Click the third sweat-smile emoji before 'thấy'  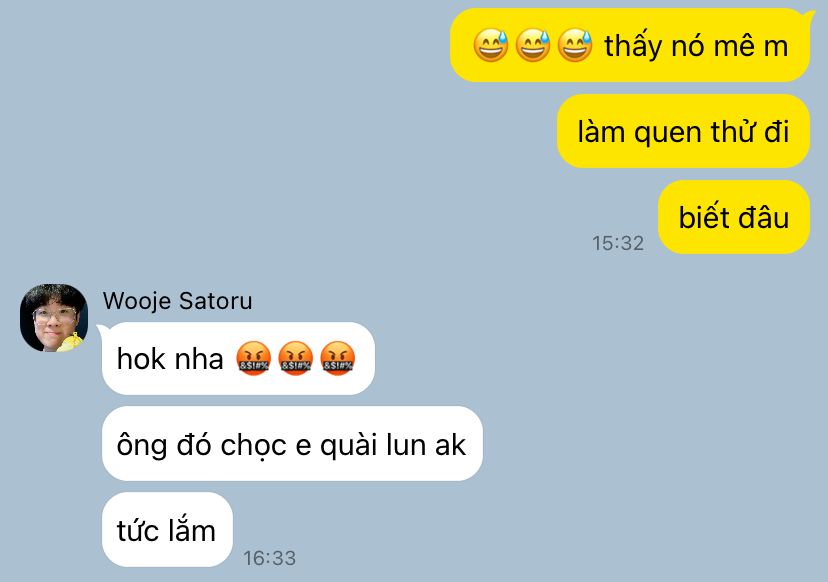coord(575,45)
